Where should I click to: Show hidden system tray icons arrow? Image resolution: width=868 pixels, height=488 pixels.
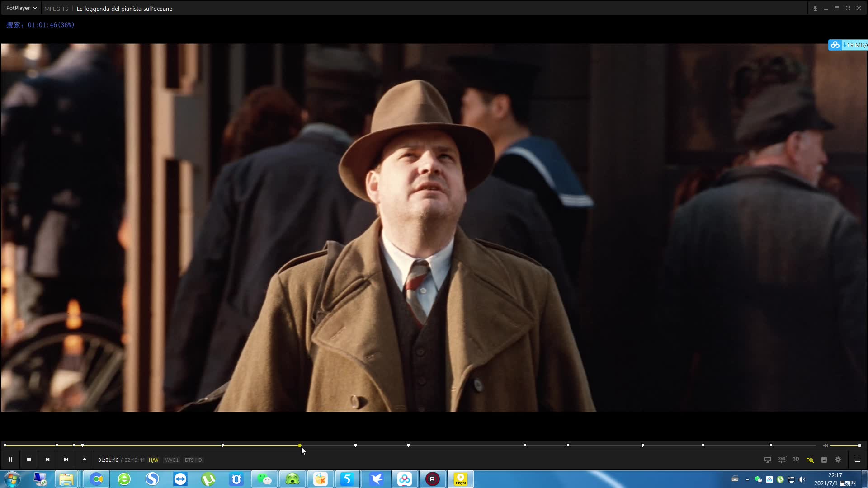pyautogui.click(x=747, y=479)
